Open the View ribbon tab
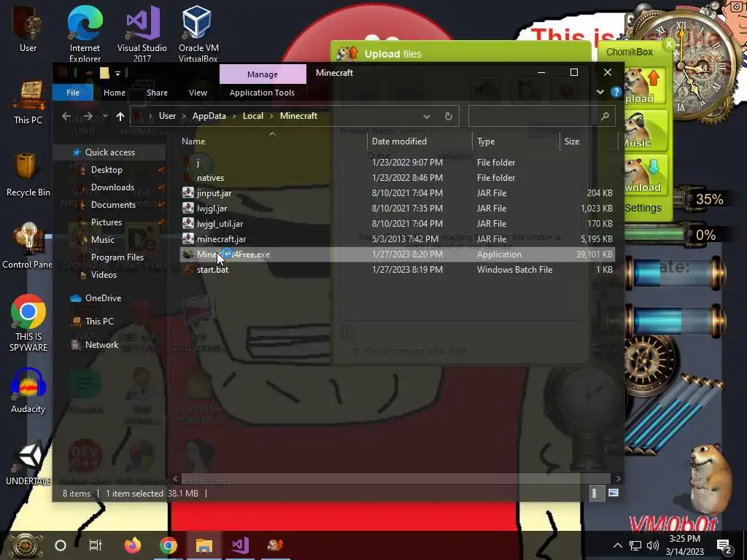Viewport: 747px width, 560px height. pyautogui.click(x=198, y=93)
